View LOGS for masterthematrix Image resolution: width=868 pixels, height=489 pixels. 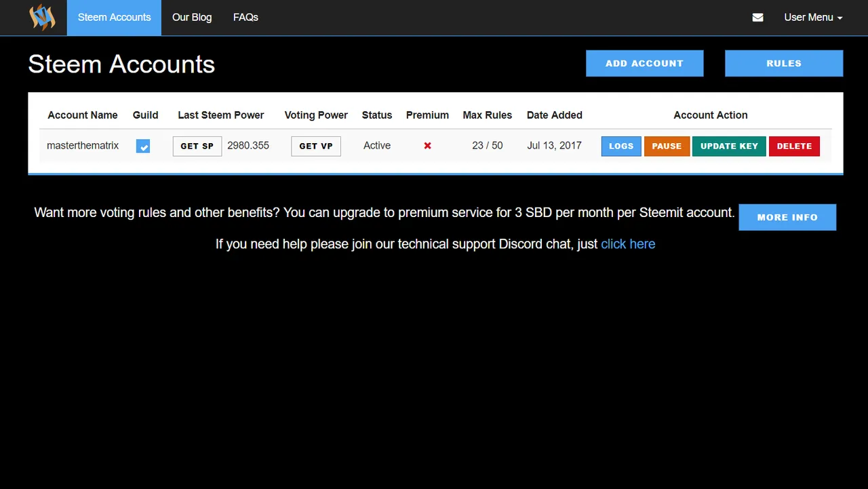[x=621, y=146]
